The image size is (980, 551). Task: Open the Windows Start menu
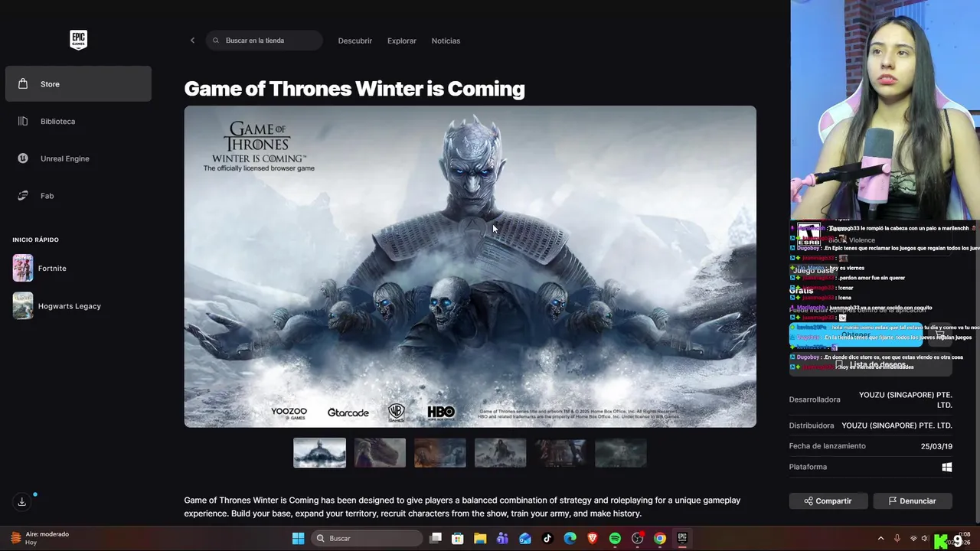coord(298,539)
